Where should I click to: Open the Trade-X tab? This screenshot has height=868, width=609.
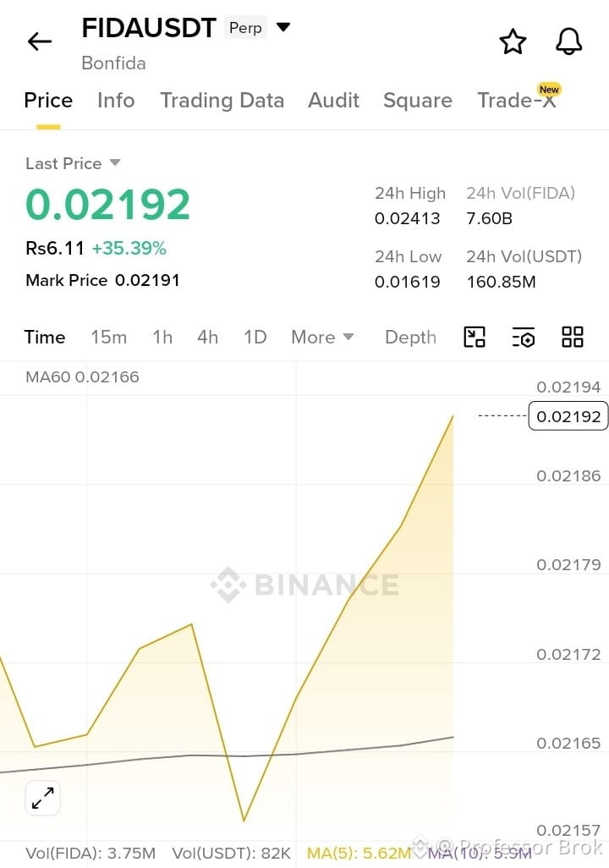[x=518, y=98]
